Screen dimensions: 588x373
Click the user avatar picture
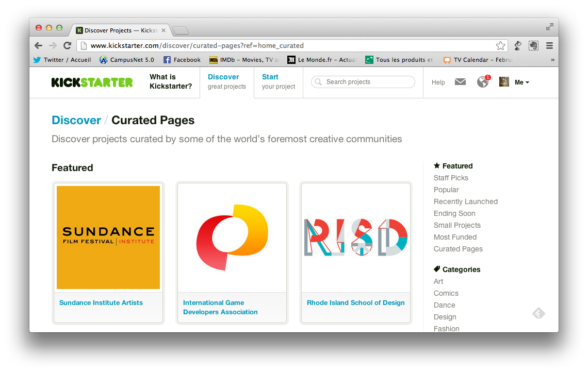504,81
